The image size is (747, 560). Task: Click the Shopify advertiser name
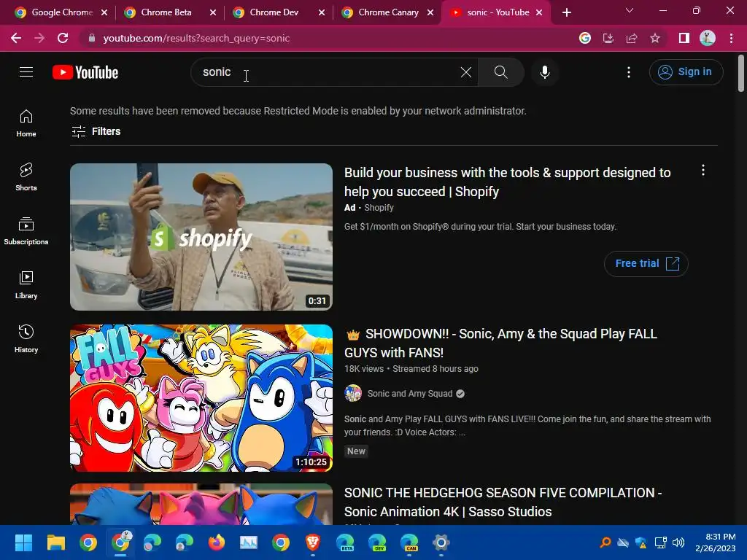[x=379, y=208]
